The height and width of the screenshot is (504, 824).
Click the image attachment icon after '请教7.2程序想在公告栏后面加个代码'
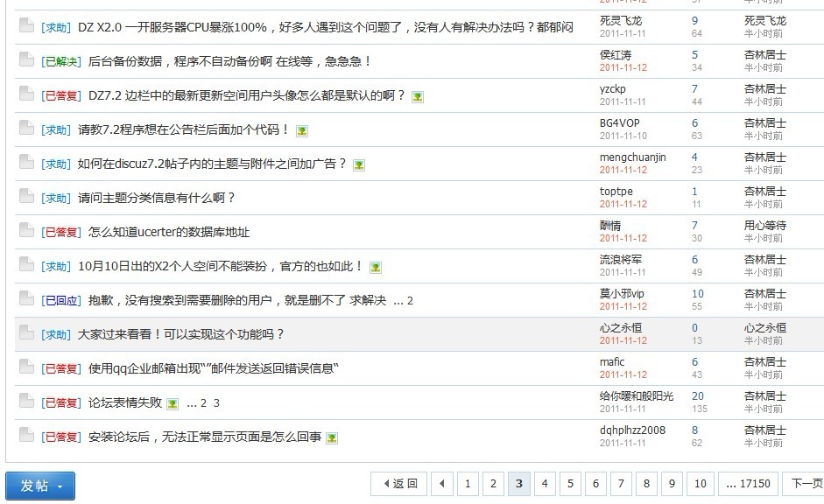tap(301, 130)
